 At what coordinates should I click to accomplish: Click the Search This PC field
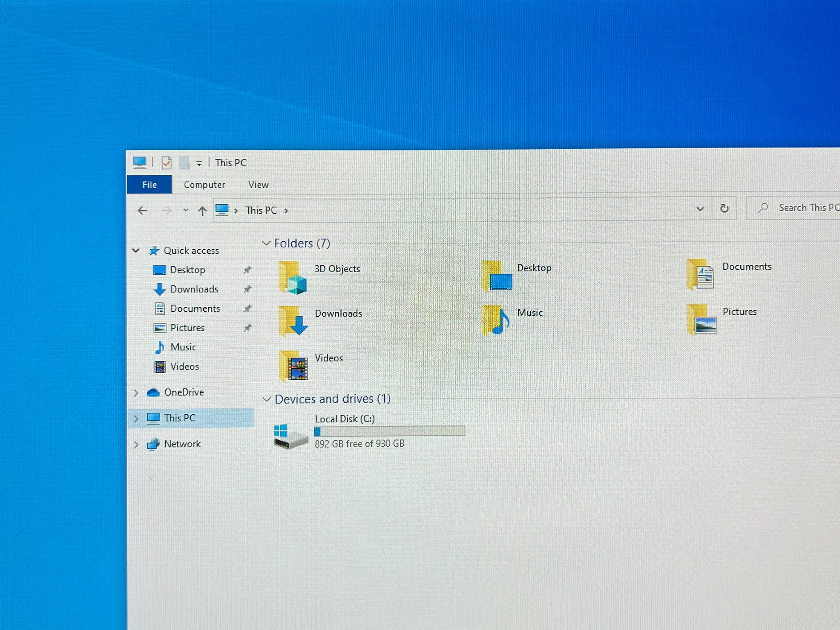[x=793, y=208]
